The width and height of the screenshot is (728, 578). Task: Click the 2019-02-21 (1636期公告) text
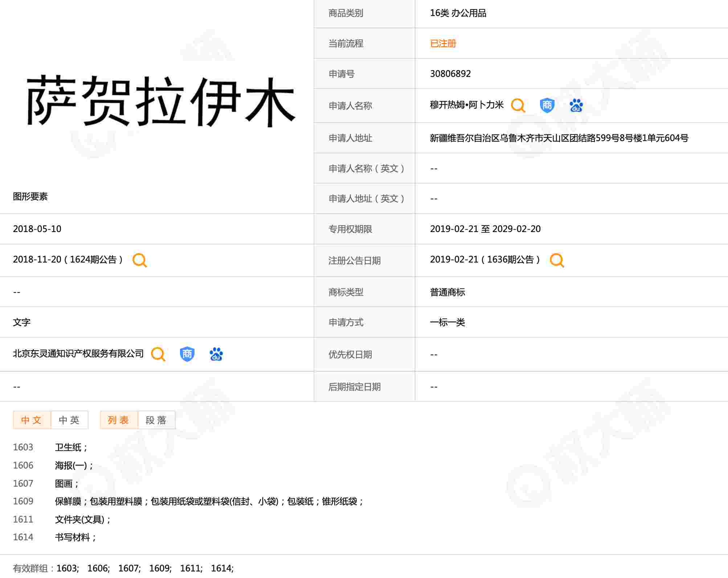click(485, 260)
